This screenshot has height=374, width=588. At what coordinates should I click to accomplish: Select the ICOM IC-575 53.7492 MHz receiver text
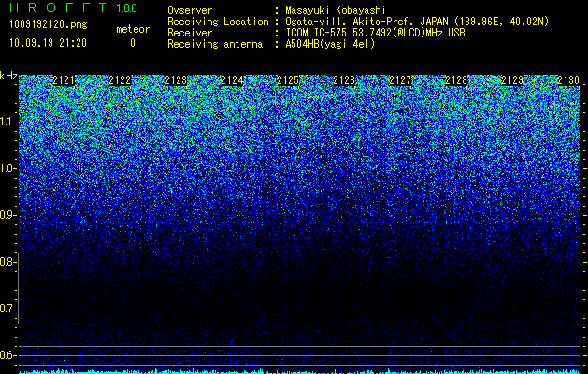[375, 33]
